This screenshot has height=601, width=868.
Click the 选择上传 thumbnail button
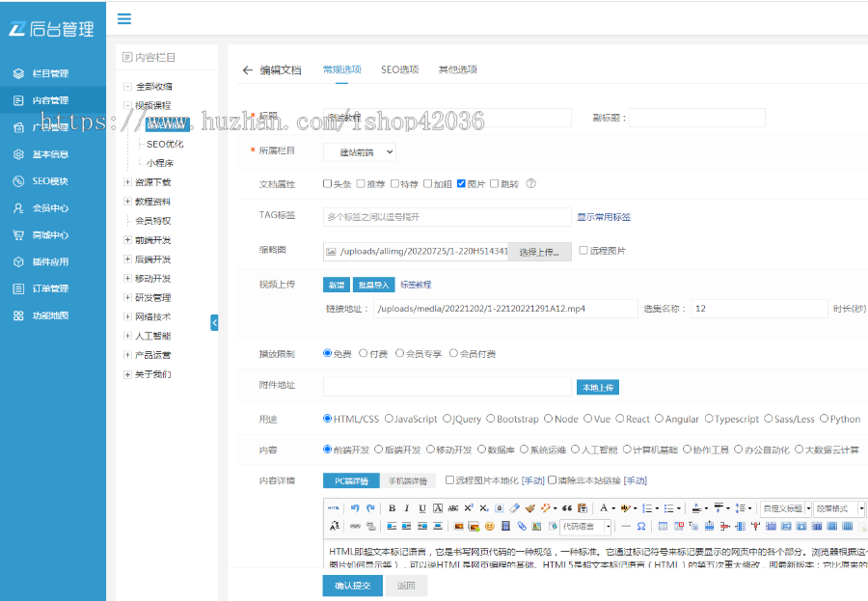[539, 252]
